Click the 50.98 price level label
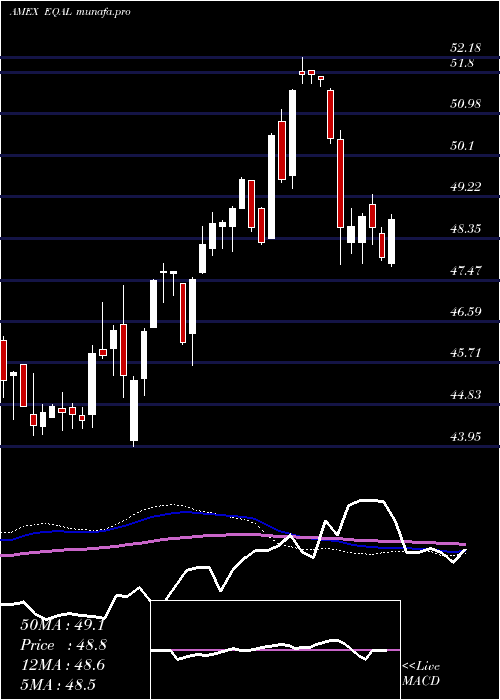 466,104
